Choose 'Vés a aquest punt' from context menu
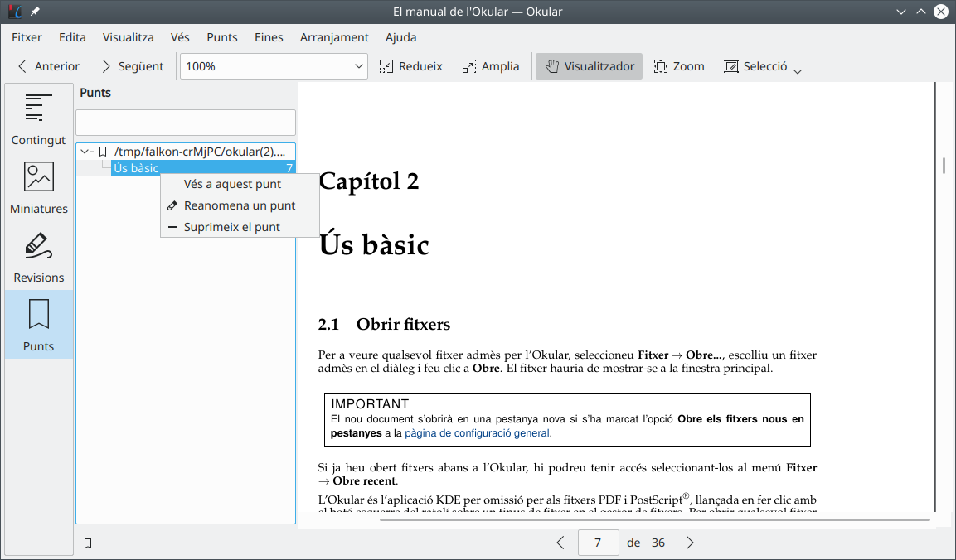The image size is (956, 560). coord(232,184)
